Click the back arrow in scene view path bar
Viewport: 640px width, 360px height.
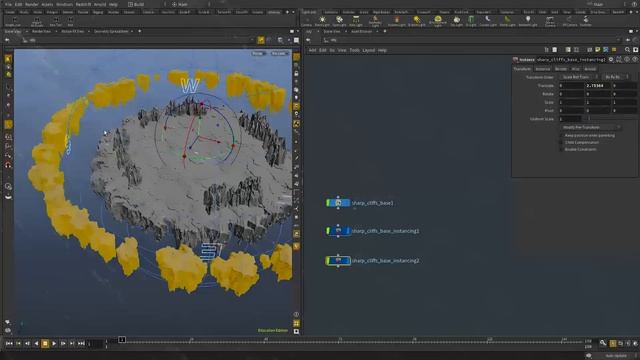click(7, 40)
